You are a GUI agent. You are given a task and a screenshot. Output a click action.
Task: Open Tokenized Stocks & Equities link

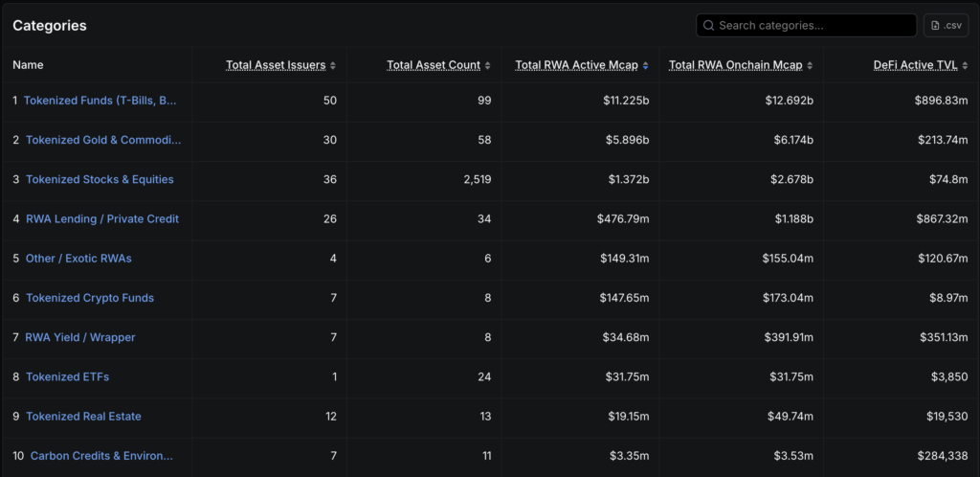pos(100,180)
